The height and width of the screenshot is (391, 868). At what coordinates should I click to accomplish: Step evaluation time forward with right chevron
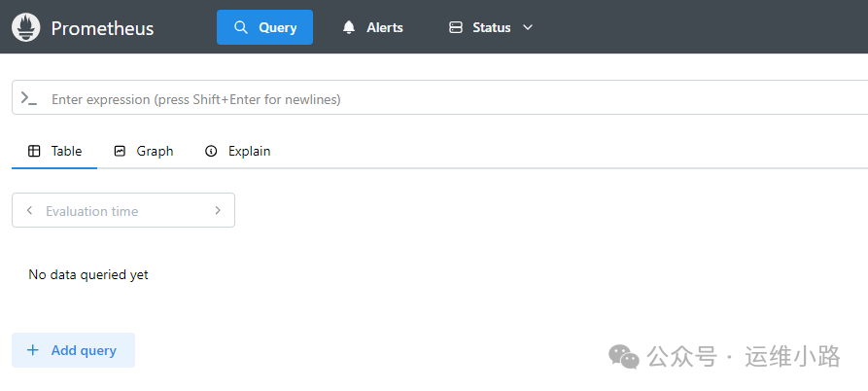[x=218, y=210]
